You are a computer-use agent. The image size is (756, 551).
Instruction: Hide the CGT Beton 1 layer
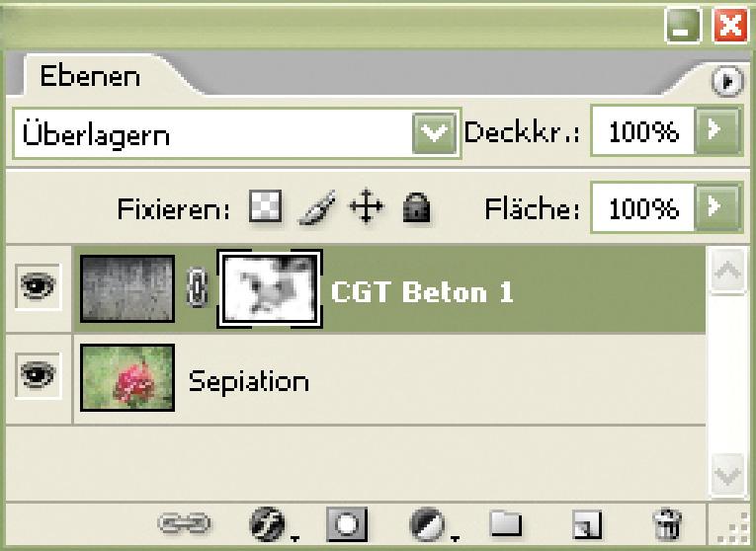click(x=38, y=286)
